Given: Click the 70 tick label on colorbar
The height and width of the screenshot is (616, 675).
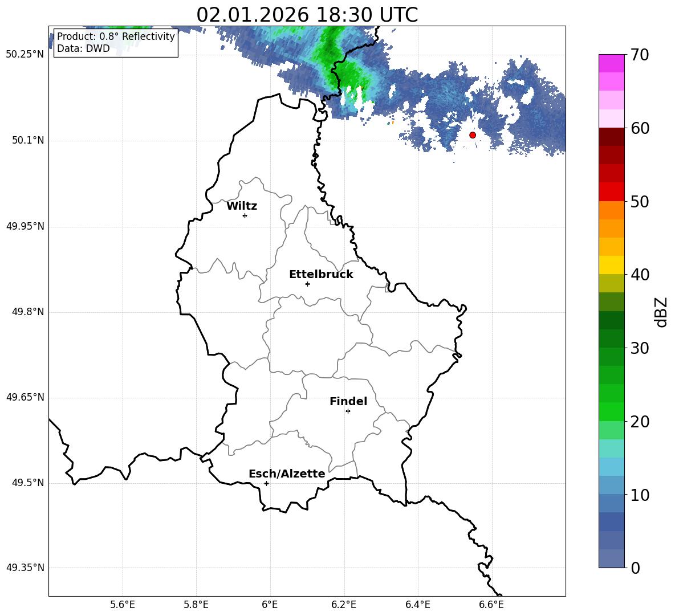Looking at the screenshot, I should [x=639, y=55].
